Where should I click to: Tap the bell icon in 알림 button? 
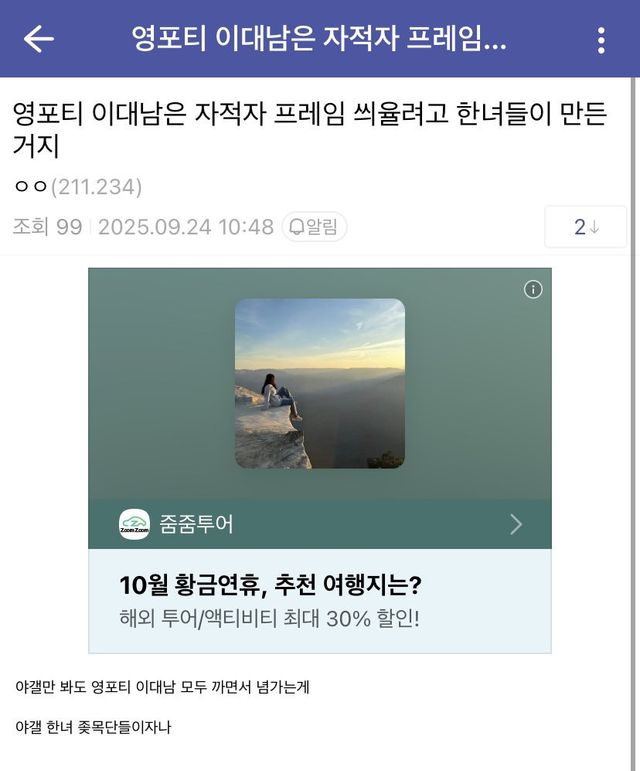(296, 227)
